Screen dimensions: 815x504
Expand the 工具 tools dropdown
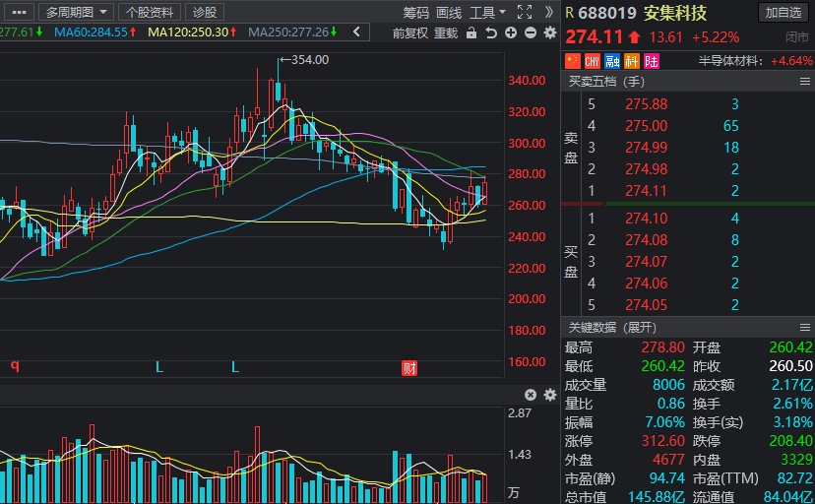pyautogui.click(x=487, y=13)
